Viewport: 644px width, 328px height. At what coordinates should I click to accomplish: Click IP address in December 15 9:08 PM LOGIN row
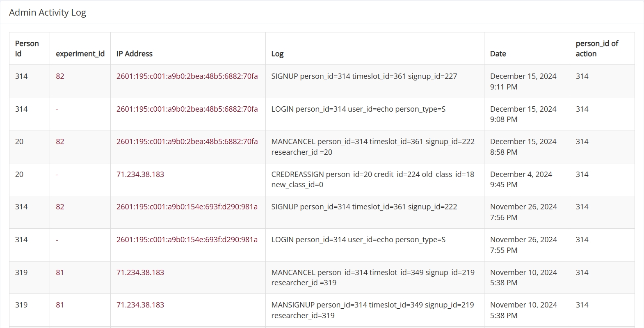tap(187, 109)
